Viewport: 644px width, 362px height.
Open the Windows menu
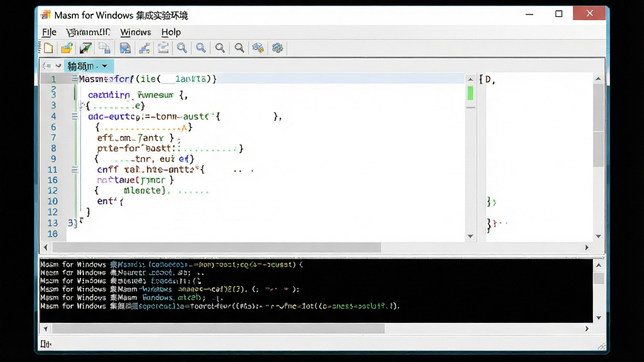click(136, 32)
